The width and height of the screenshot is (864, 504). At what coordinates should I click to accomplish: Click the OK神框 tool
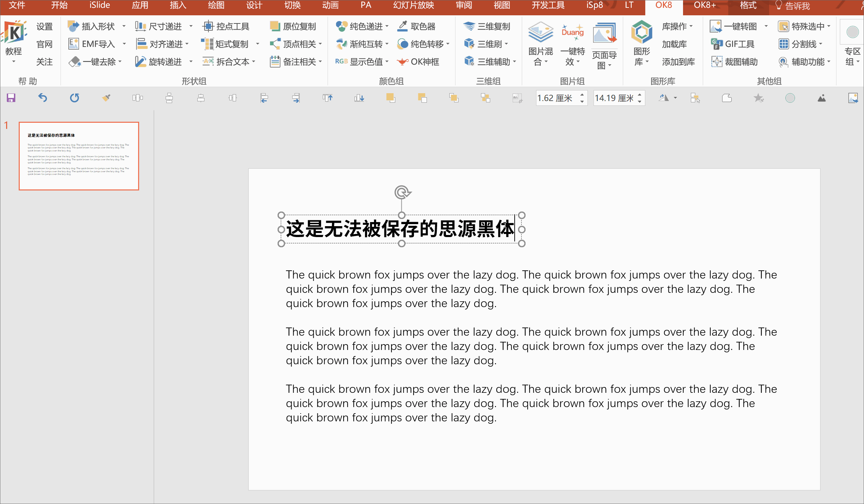tap(418, 62)
